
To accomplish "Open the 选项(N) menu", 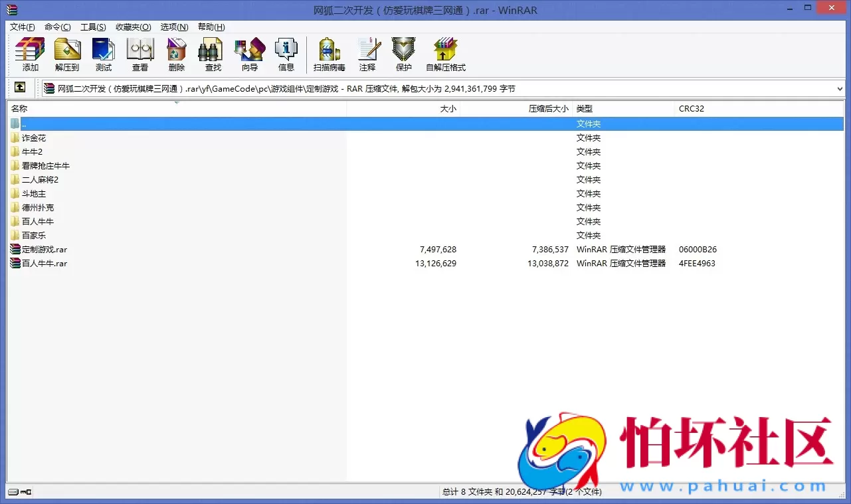I will click(173, 27).
